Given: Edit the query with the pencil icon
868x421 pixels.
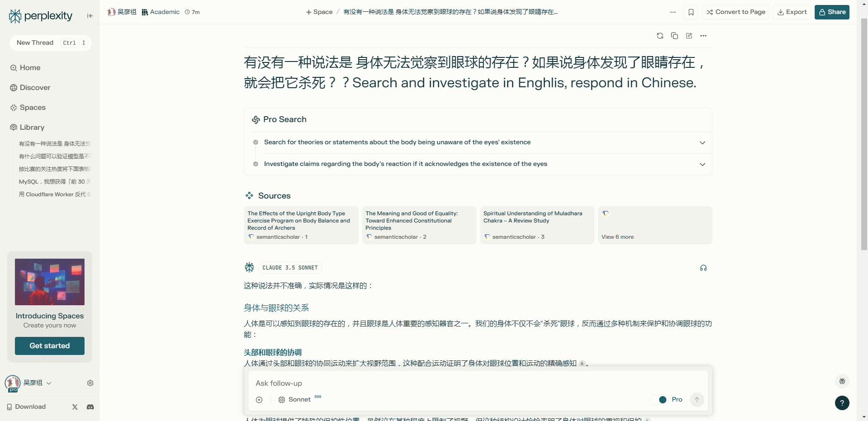Looking at the screenshot, I should pyautogui.click(x=689, y=36).
